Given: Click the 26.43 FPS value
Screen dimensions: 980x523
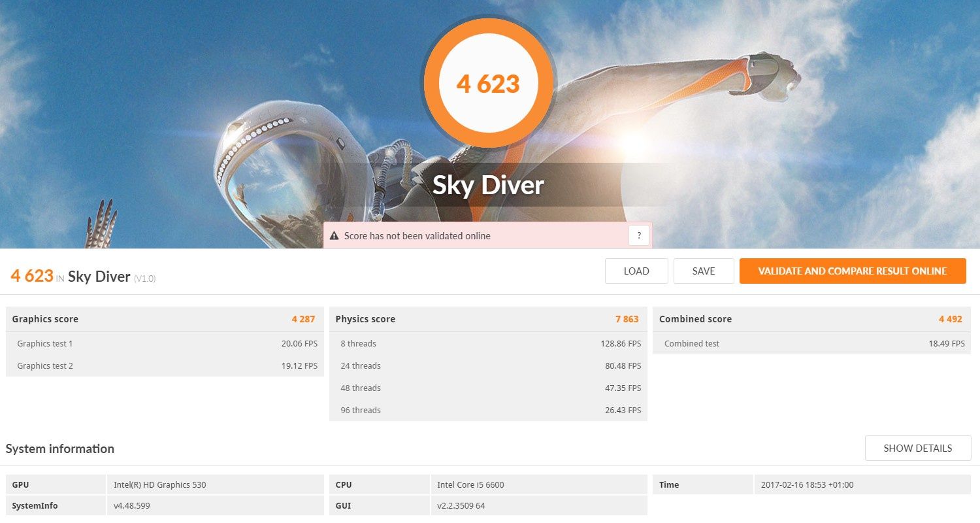Looking at the screenshot, I should click(x=623, y=410).
